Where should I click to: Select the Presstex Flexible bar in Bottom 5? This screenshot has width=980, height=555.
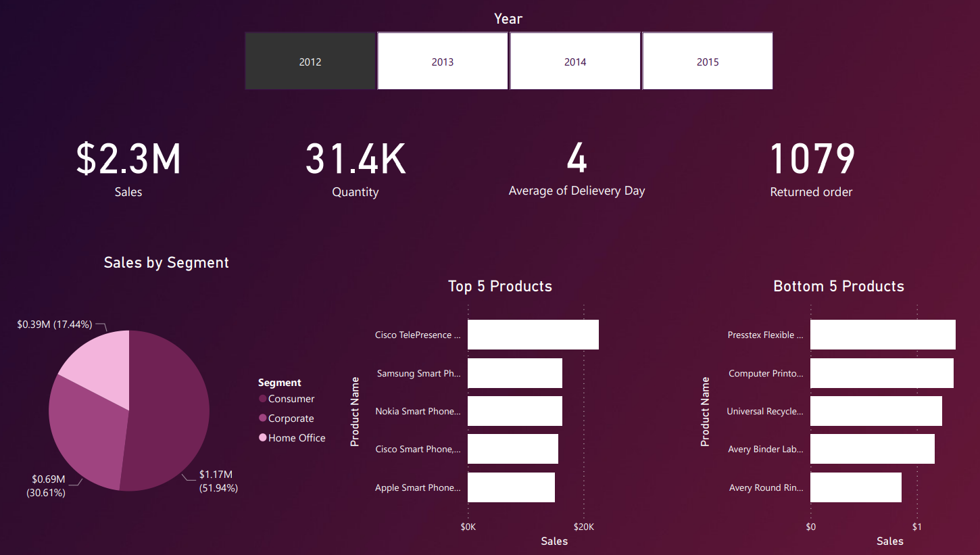883,335
